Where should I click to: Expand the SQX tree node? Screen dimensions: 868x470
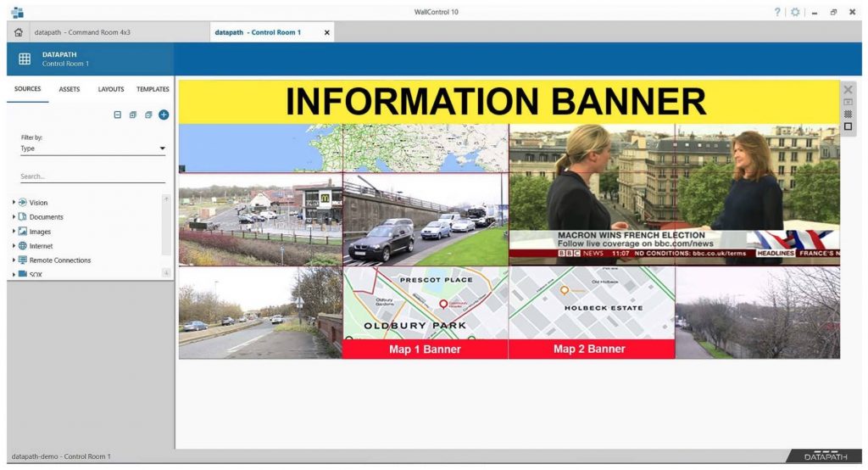(x=14, y=274)
